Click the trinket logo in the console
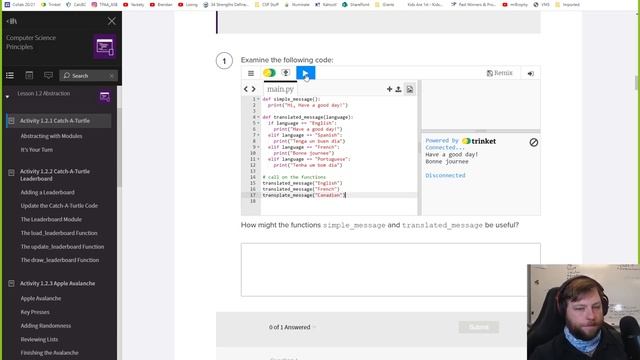 [x=479, y=141]
